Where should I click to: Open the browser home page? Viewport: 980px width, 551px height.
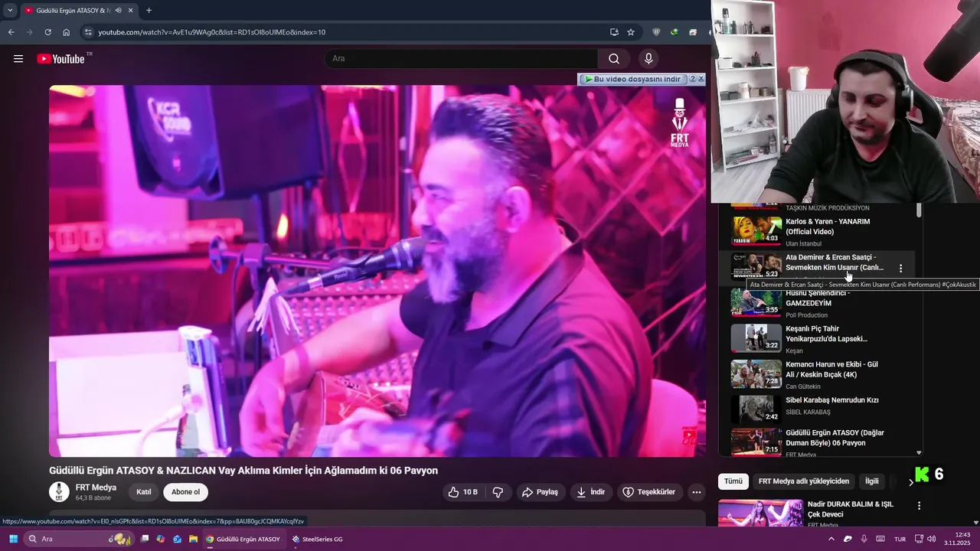click(x=66, y=32)
